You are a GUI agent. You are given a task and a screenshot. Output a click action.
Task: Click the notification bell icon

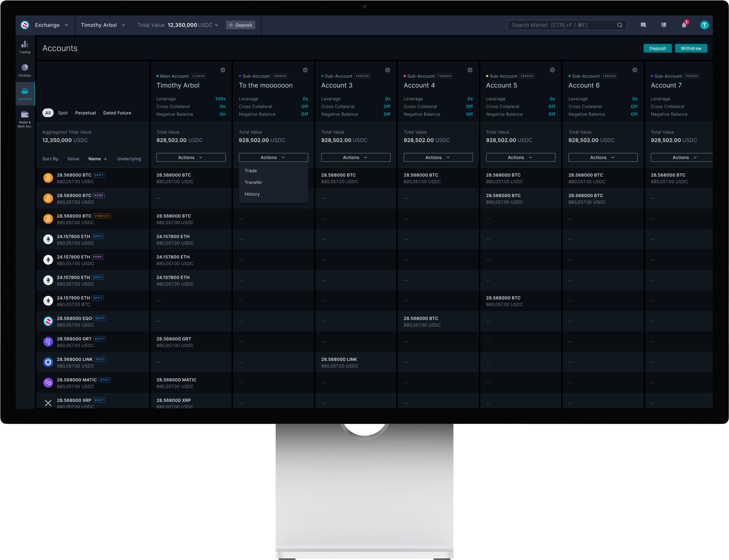tap(684, 25)
